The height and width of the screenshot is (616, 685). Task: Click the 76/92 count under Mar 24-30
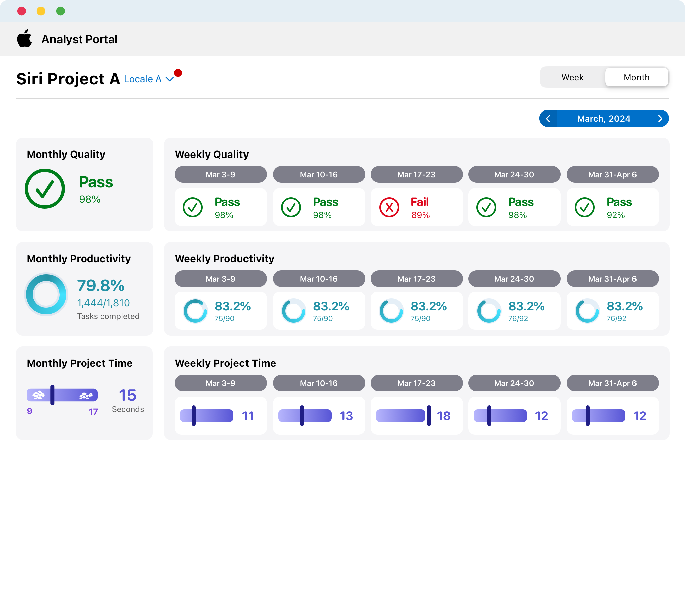(x=518, y=318)
